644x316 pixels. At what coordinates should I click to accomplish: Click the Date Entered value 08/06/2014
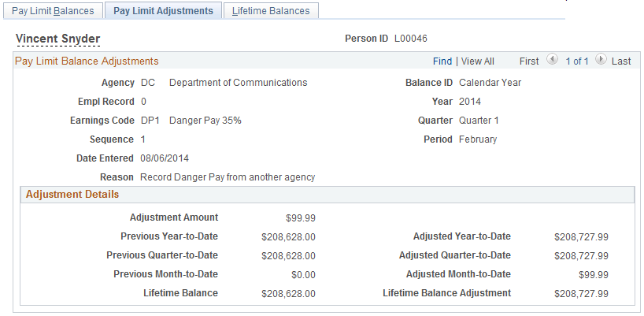[x=165, y=158]
